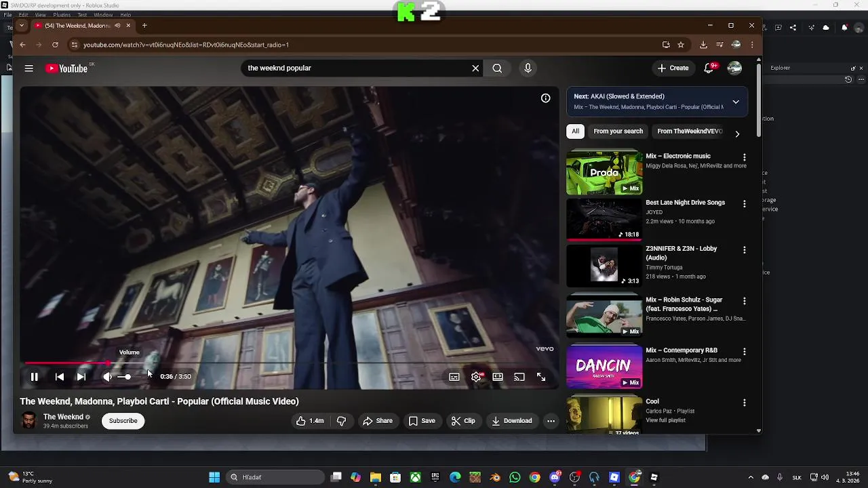
Task: Save the video to a playlist
Action: pos(421,421)
